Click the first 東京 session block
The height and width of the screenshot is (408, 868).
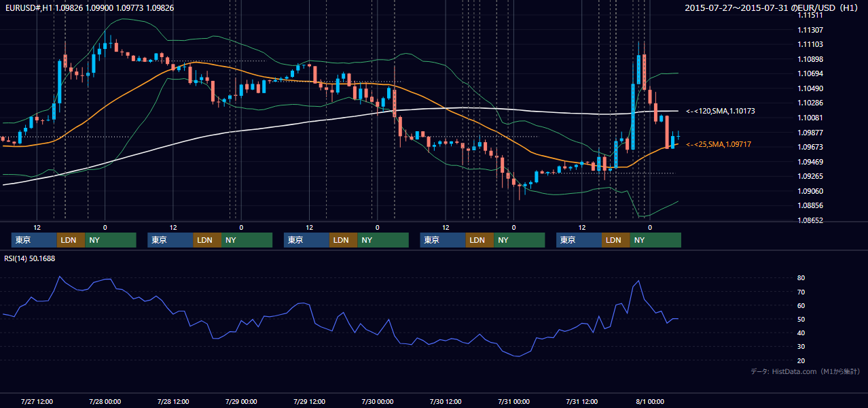[34, 240]
